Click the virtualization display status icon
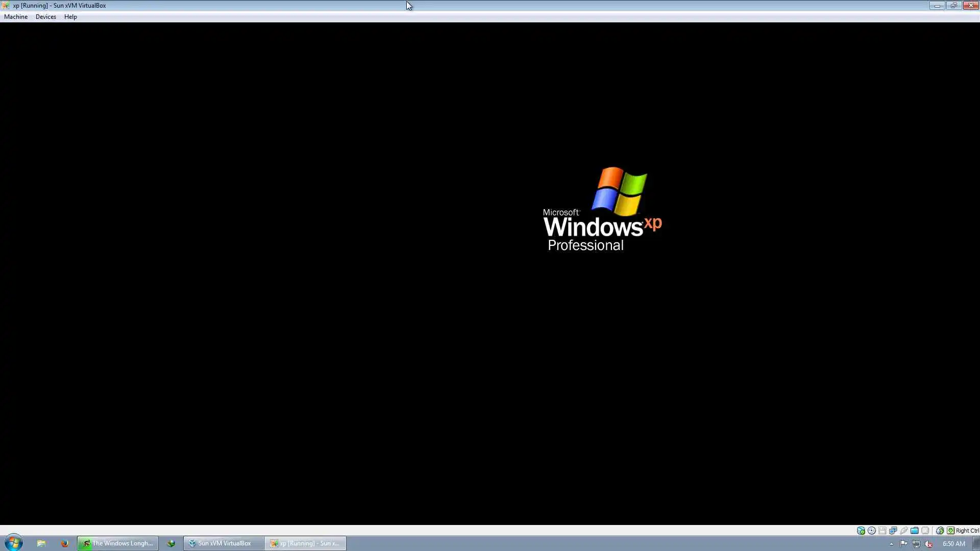 coord(925,531)
